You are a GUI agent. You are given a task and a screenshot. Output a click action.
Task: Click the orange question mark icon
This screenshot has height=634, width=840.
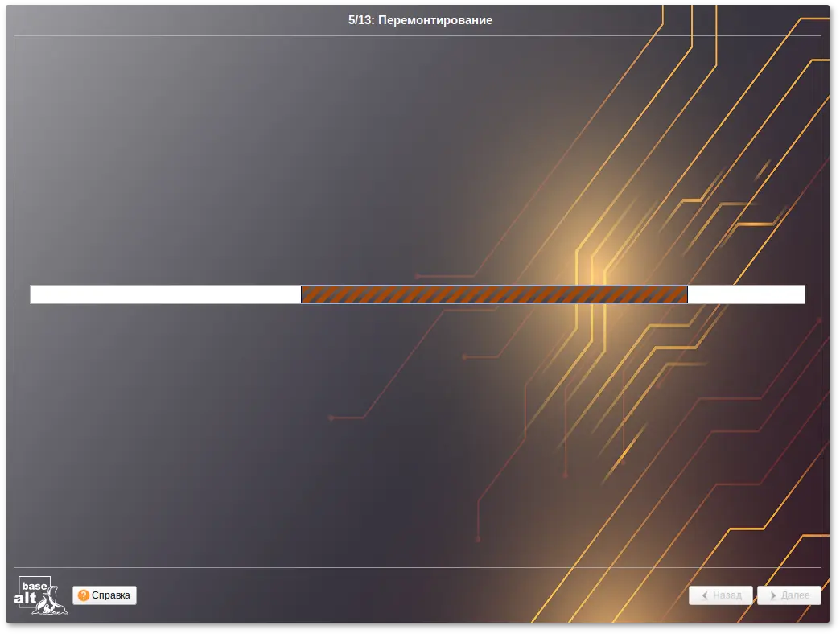click(84, 595)
